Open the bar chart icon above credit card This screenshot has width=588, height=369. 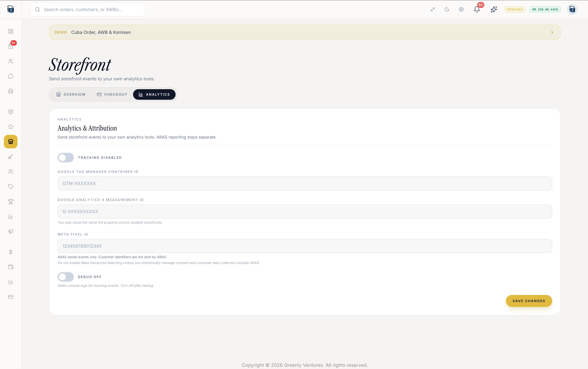click(11, 282)
